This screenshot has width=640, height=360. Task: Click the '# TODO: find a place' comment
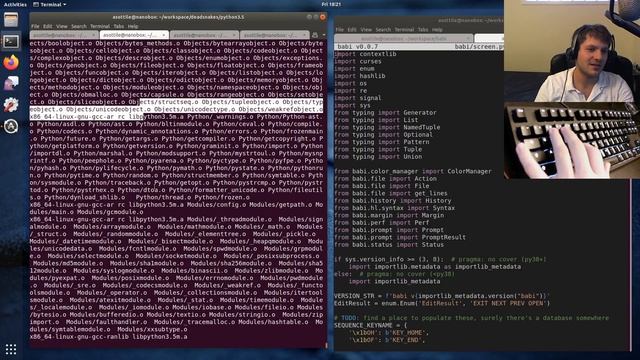point(471,318)
